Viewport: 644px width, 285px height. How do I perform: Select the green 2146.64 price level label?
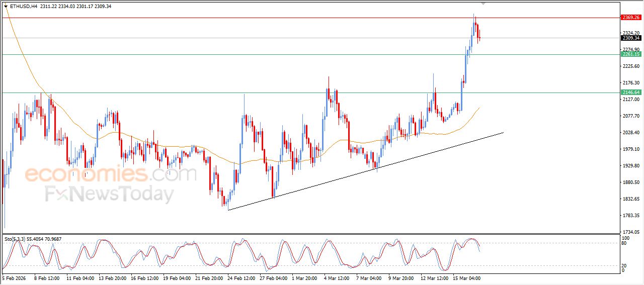[630, 92]
